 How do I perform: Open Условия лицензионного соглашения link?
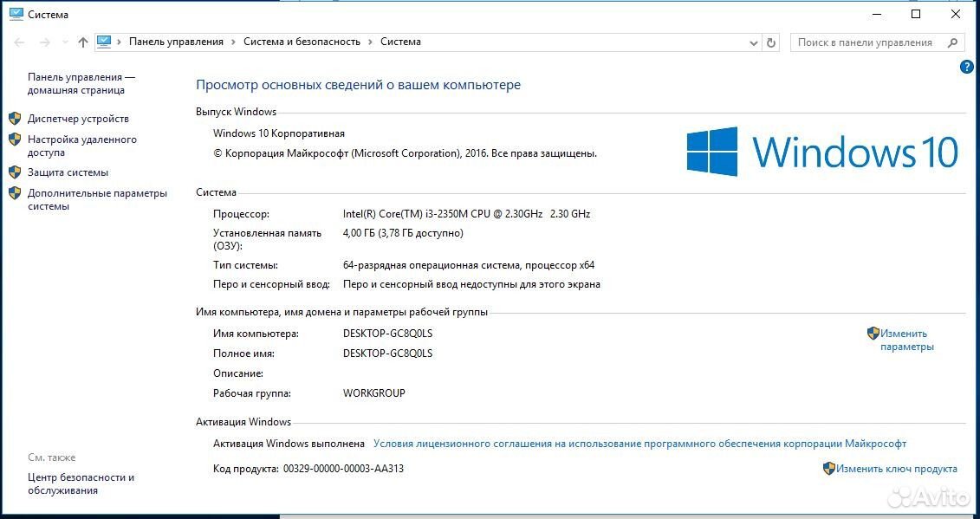(639, 444)
